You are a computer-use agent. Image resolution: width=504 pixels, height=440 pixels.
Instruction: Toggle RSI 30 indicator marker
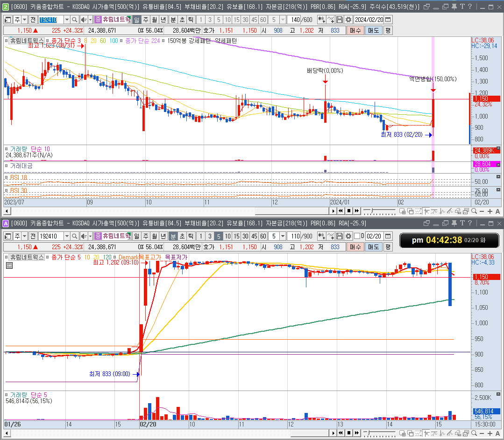coord(6,190)
